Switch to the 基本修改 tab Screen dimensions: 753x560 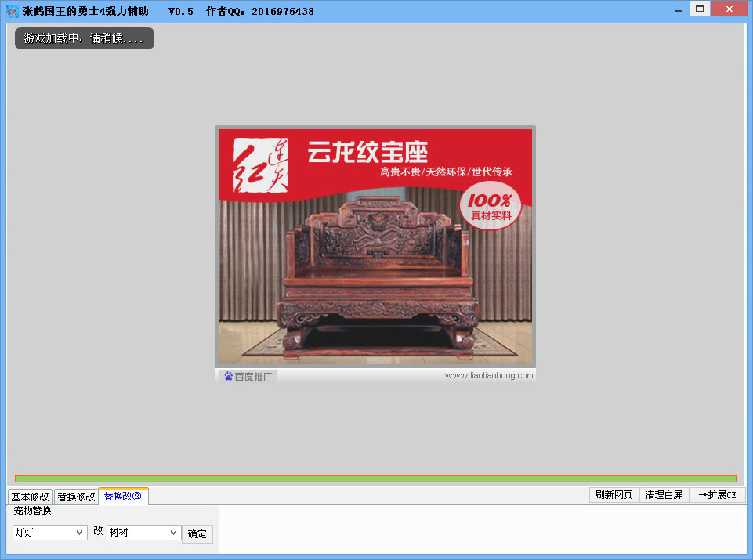coord(31,497)
